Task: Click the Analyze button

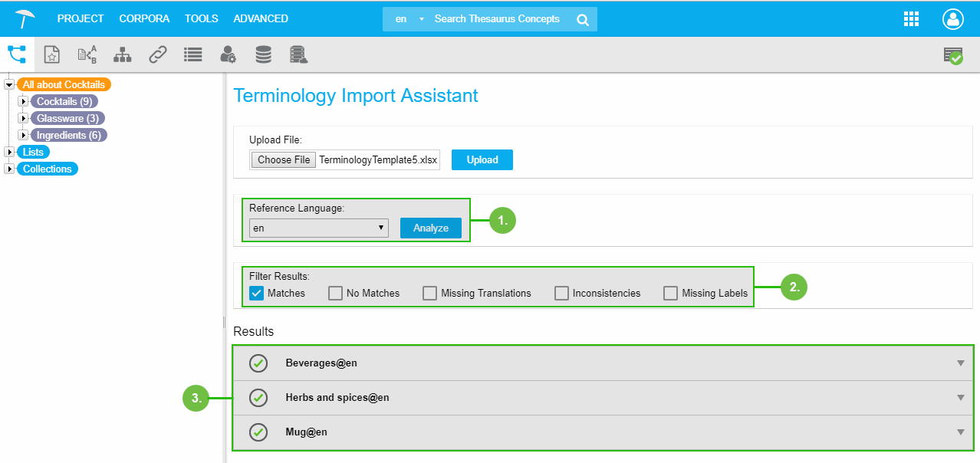Action: [431, 228]
